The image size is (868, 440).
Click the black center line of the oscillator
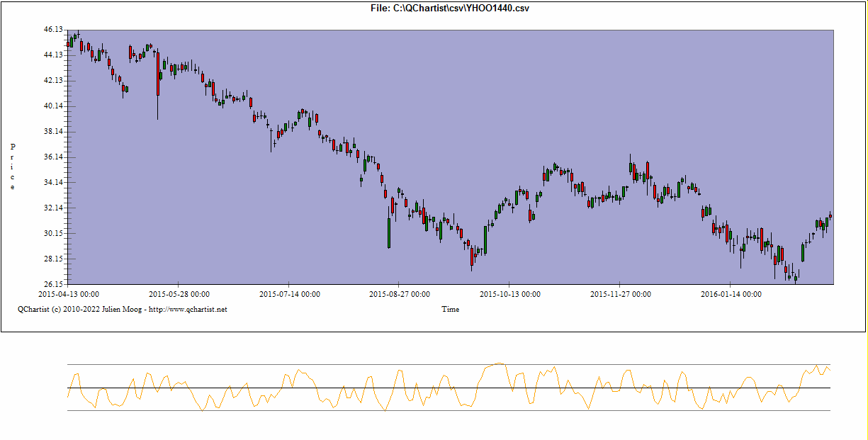pyautogui.click(x=425, y=388)
